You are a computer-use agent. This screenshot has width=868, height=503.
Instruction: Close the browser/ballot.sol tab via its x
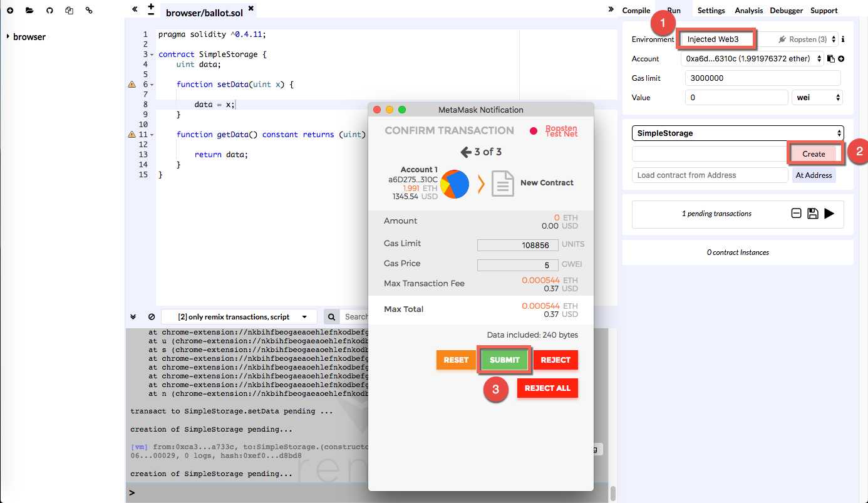251,8
